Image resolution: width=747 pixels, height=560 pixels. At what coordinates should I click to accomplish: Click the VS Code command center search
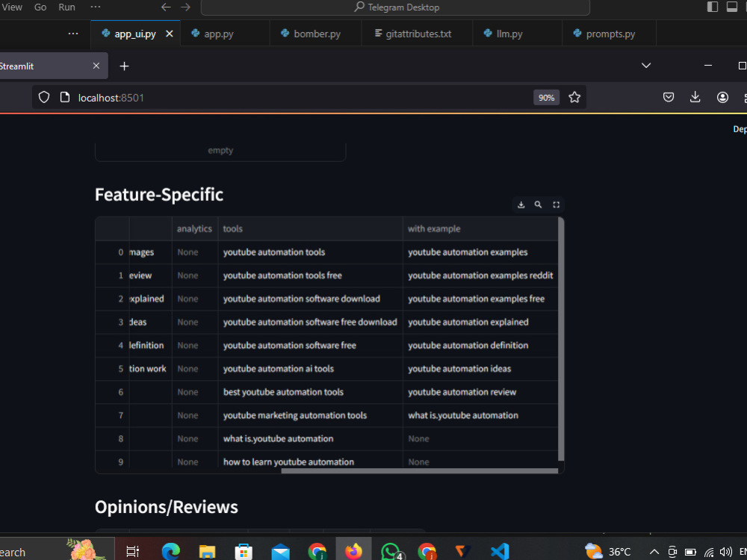[395, 7]
